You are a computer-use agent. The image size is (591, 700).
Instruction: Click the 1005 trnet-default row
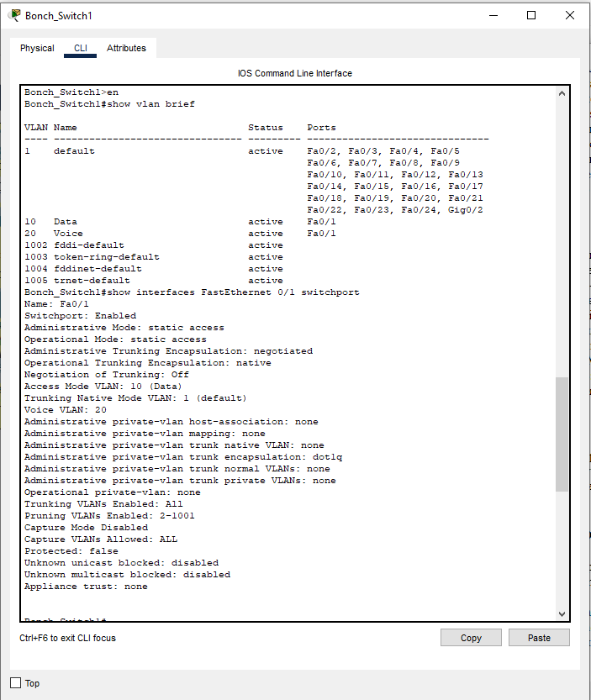154,281
